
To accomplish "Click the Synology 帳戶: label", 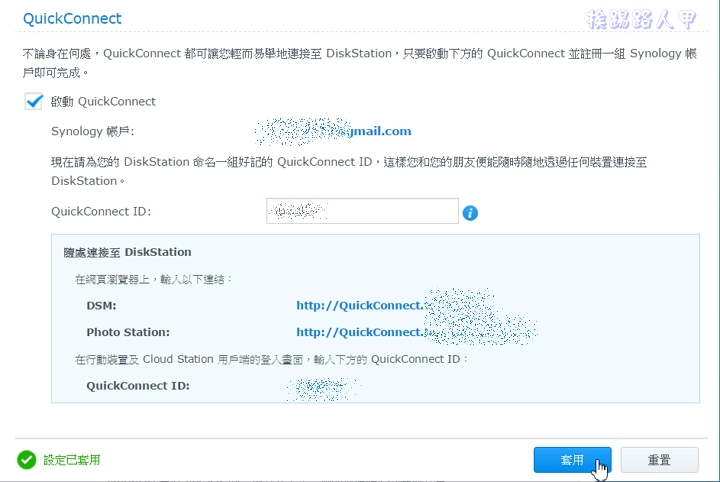I will tap(93, 131).
